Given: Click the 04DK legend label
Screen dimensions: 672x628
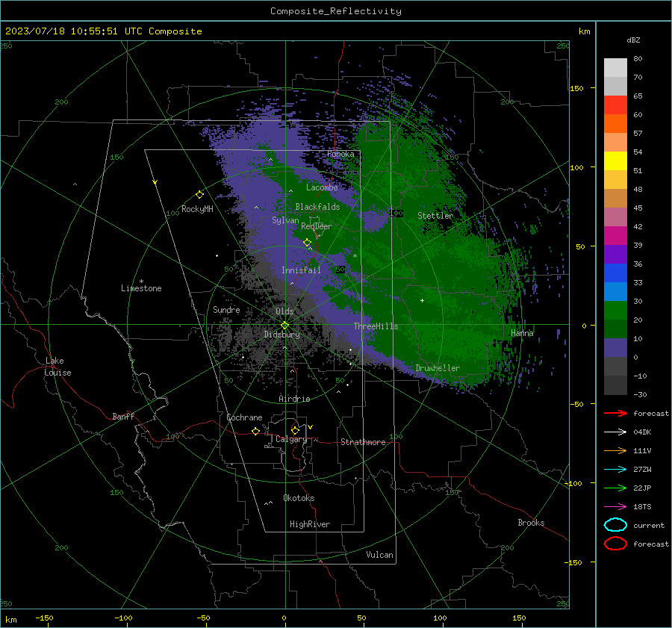Looking at the screenshot, I should [x=642, y=432].
